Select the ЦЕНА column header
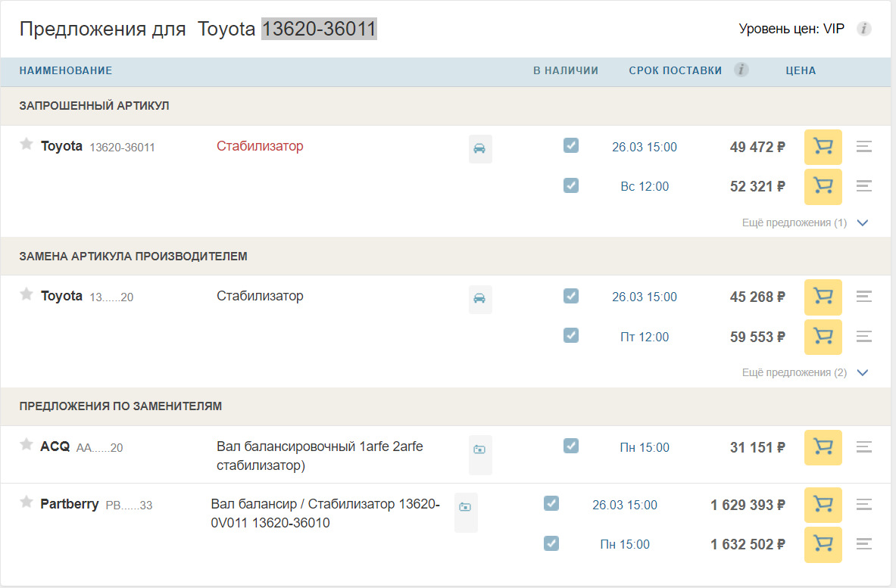 coord(801,70)
